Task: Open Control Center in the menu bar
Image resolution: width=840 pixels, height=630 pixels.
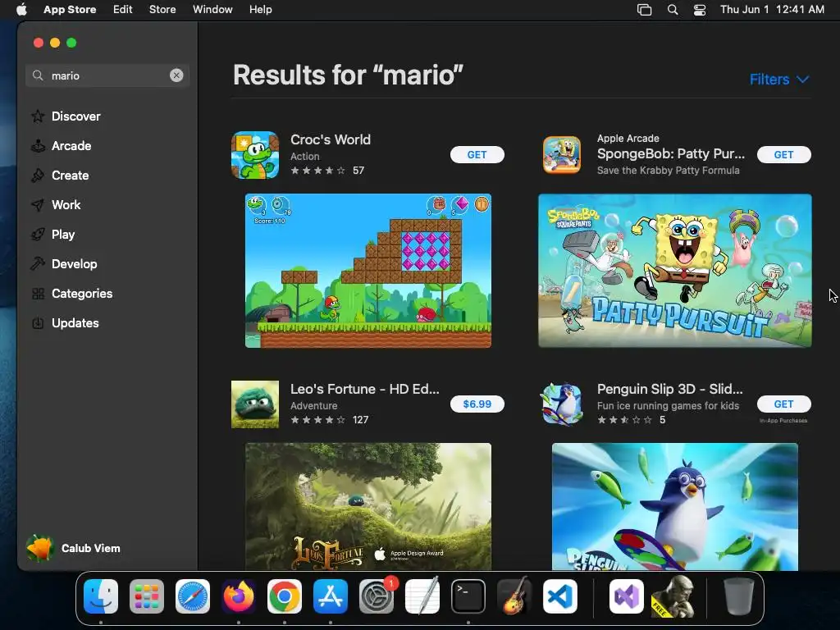Action: 700,10
